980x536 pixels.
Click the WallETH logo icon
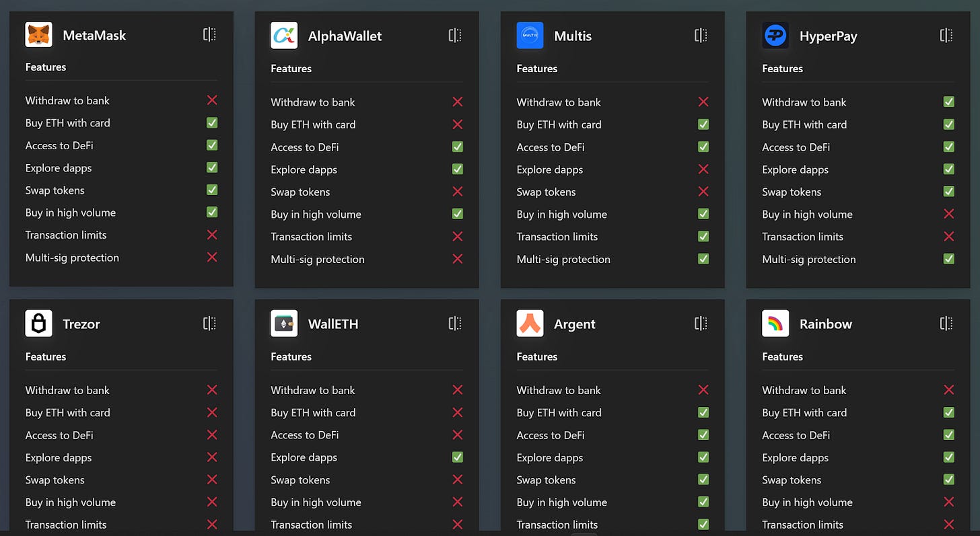point(284,323)
